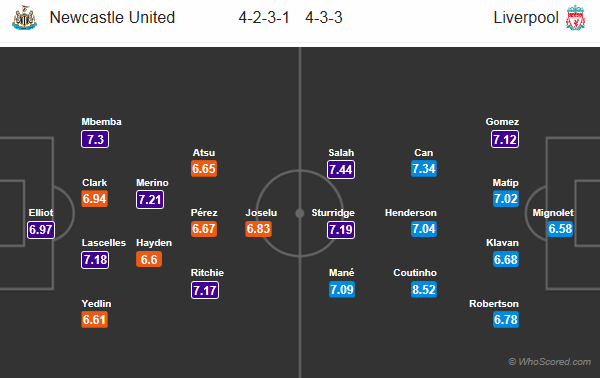Select Salah's 7.44 rating badge

(x=341, y=169)
